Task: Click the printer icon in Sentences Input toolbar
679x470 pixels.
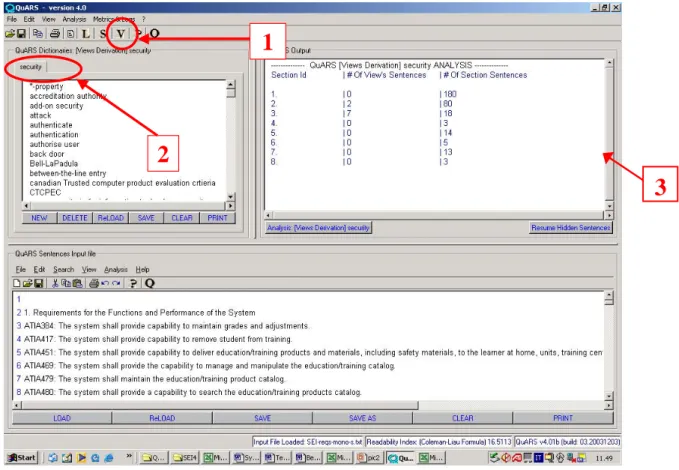Action: (x=94, y=283)
